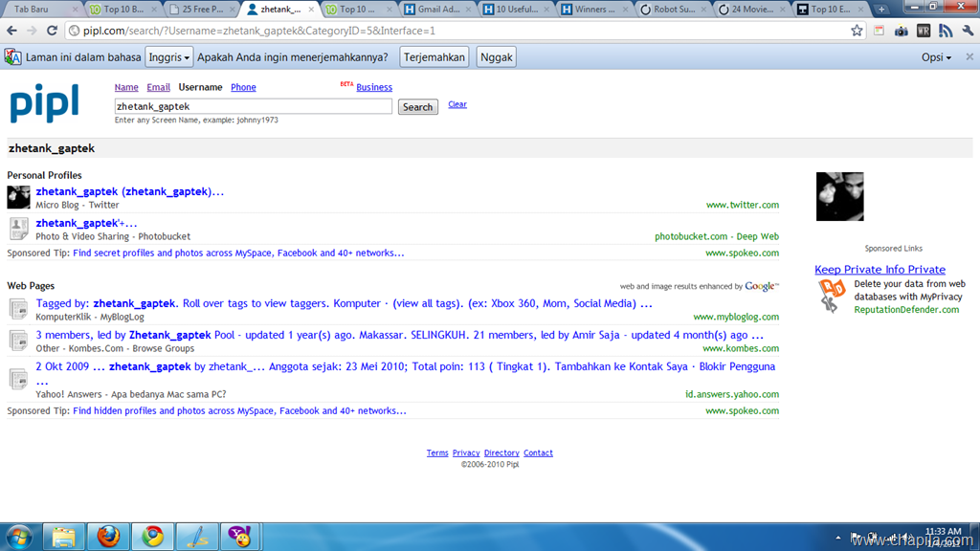Click the RSS feed extension icon
980x551 pixels.
coord(946,30)
